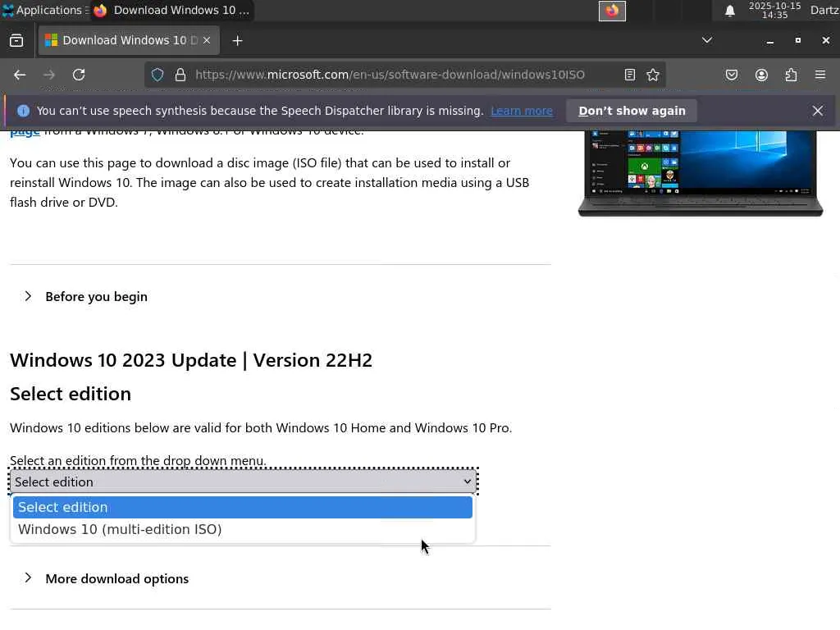
Task: List all tabs dropdown arrow
Action: pos(707,40)
